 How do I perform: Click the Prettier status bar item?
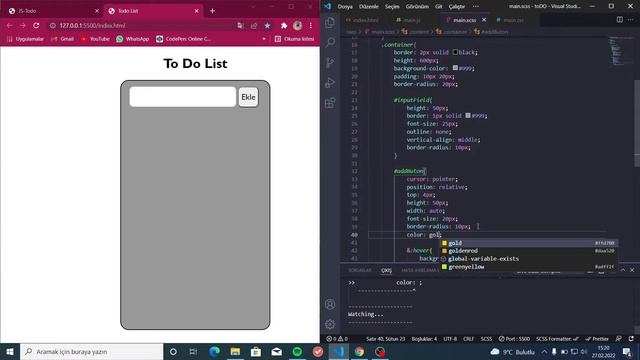597,339
